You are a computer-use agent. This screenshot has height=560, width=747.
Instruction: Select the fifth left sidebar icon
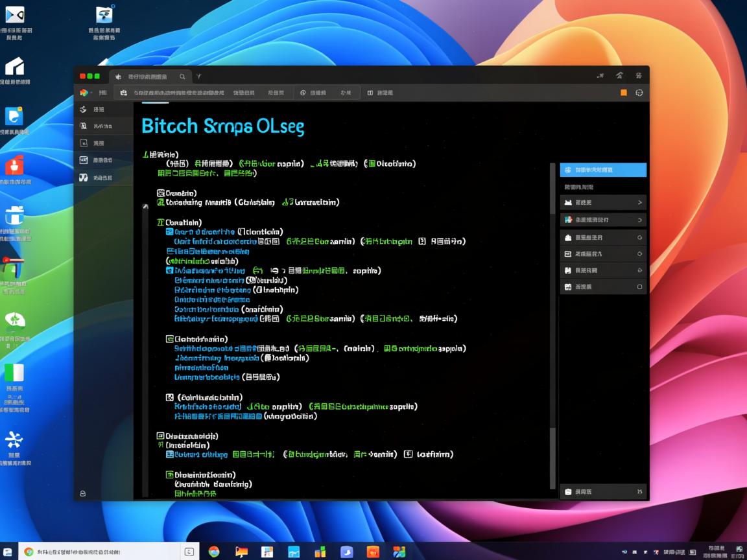click(83, 178)
